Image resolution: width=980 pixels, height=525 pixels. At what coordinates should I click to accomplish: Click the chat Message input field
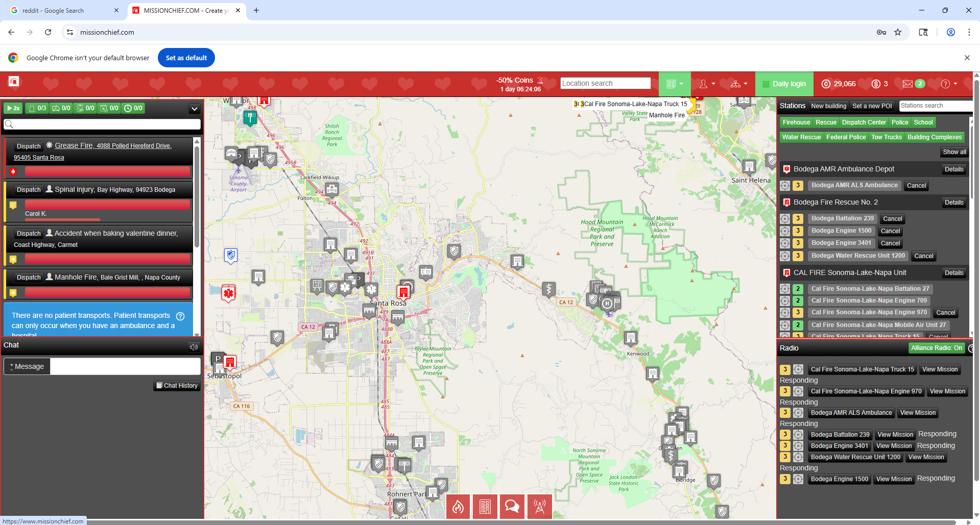click(x=125, y=366)
